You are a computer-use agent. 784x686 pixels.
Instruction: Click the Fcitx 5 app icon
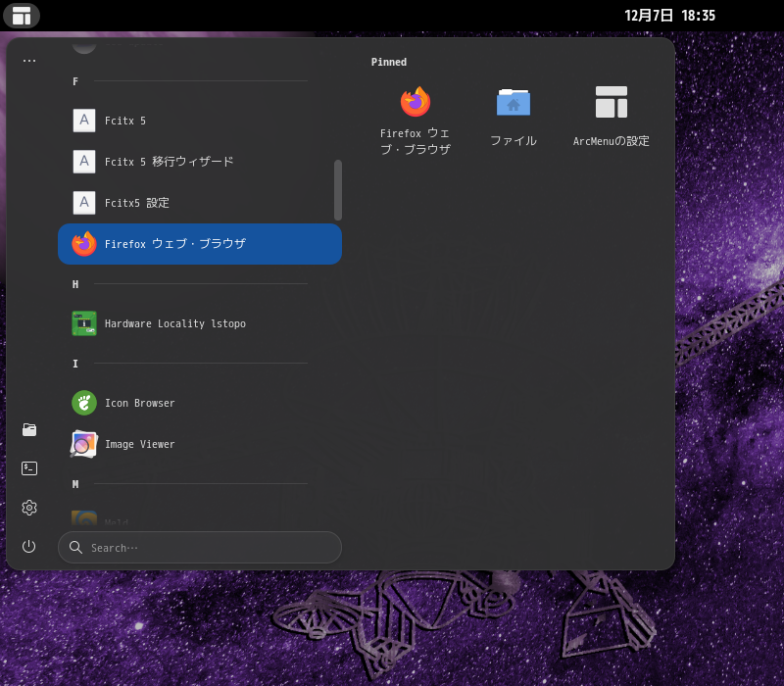pos(84,121)
